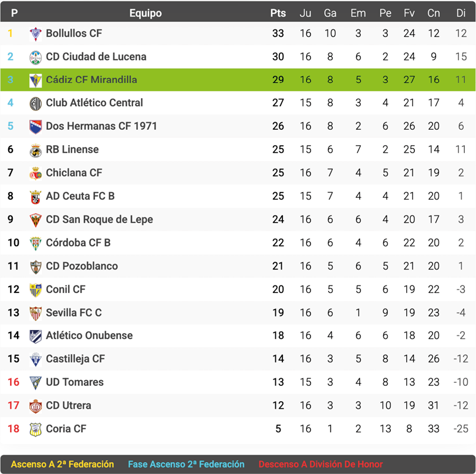476x474 pixels.
Task: Open the Chiclana CF team link
Action: point(74,173)
